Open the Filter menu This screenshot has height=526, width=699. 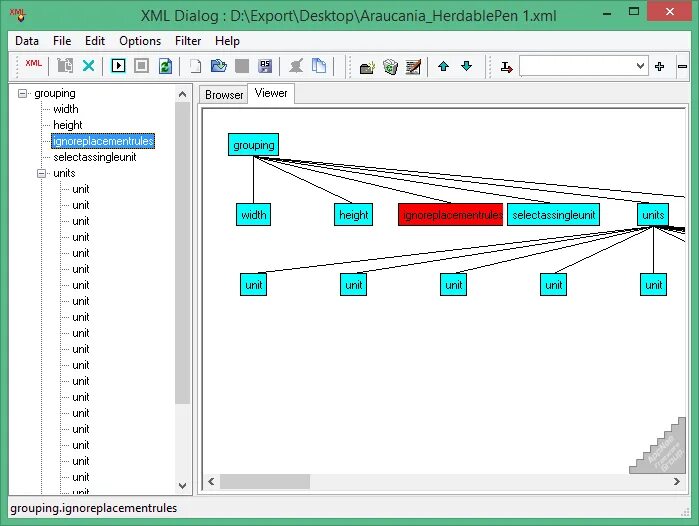tap(188, 41)
